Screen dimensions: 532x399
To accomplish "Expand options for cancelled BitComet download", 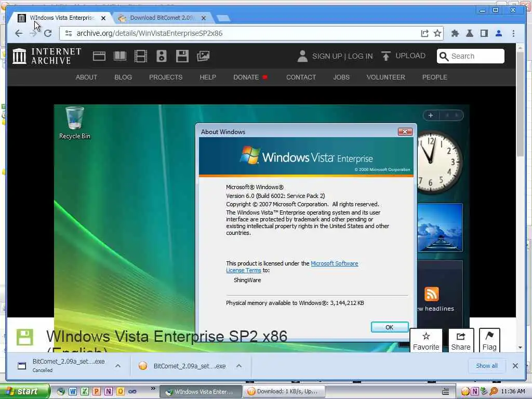I will (x=118, y=366).
